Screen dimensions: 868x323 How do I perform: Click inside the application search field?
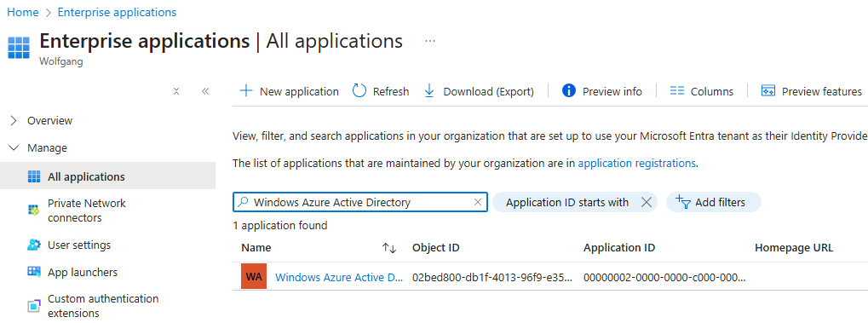[360, 202]
